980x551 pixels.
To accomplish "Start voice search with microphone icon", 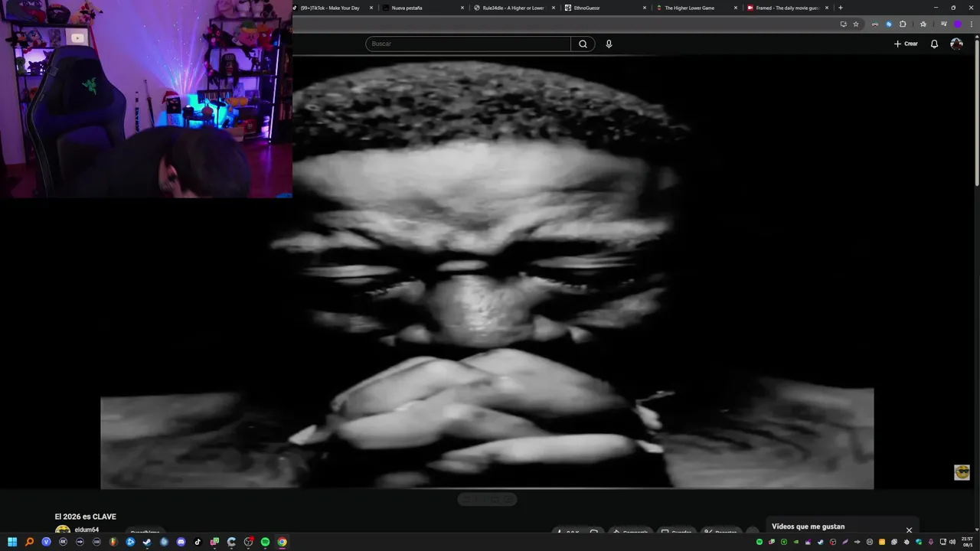I will coord(609,44).
